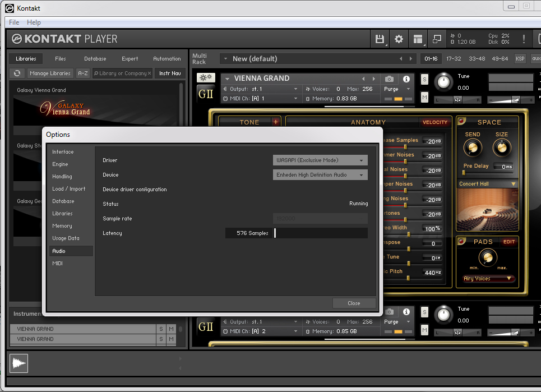Viewport: 541px width, 392px height.
Task: Click info icon of second instrument
Action: coord(406,312)
